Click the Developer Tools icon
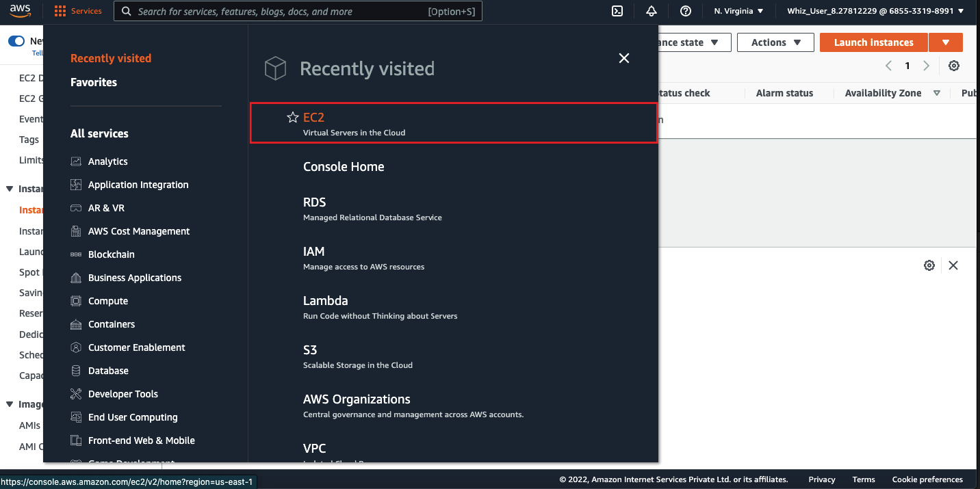Viewport: 980px width, 489px height. 76,394
